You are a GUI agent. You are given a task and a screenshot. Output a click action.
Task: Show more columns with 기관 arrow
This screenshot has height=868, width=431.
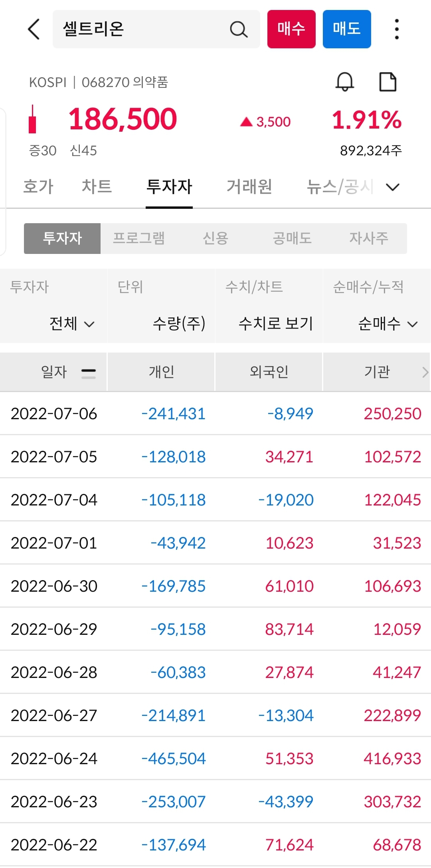click(425, 372)
